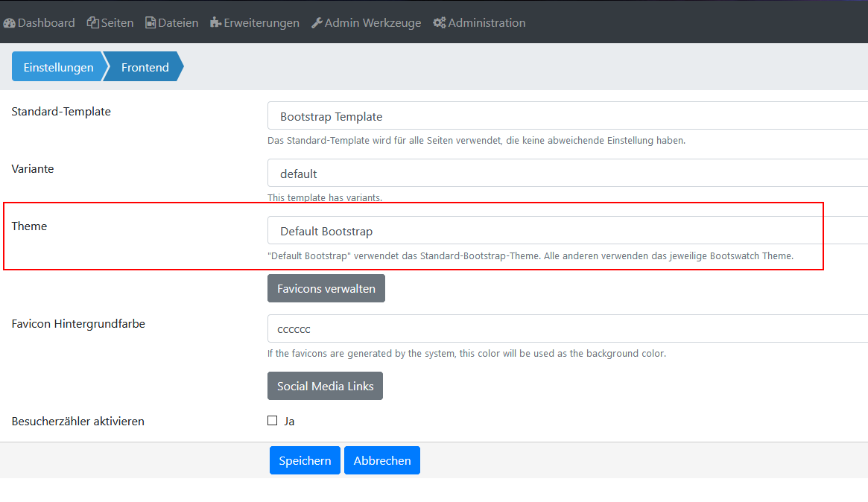Open the Seiten menu
The width and height of the screenshot is (868, 502).
click(x=110, y=22)
